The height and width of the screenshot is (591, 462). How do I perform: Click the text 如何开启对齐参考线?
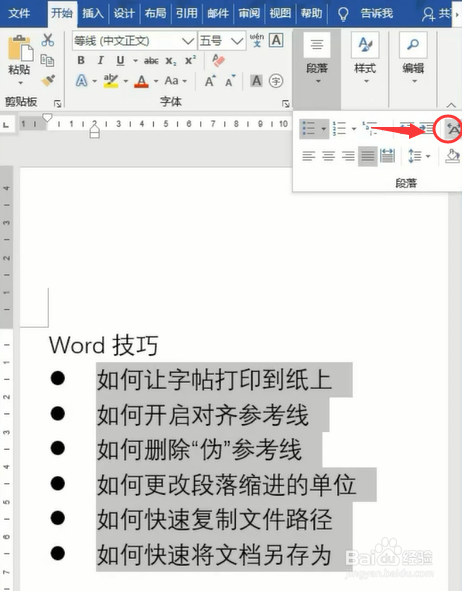203,415
